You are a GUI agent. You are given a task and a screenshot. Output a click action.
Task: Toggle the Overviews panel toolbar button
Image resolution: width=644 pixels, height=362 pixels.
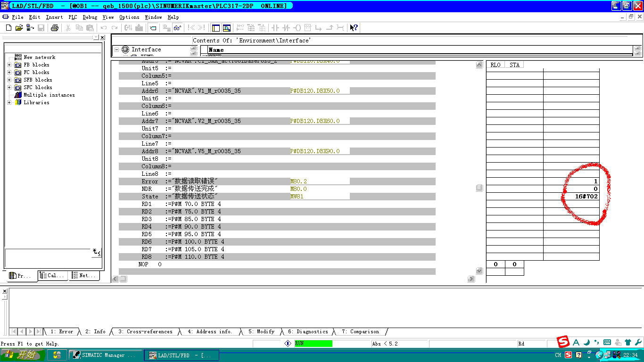coord(216,28)
